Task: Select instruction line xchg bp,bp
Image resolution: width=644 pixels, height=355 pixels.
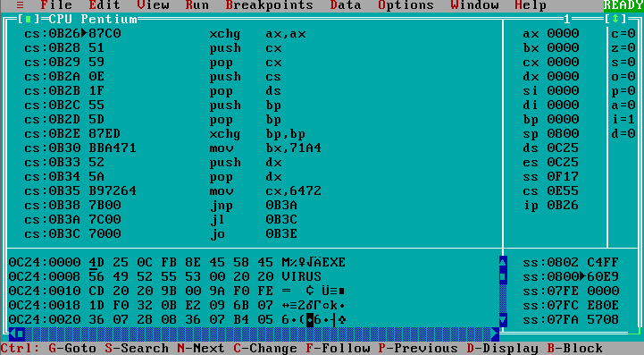Action: click(165, 134)
